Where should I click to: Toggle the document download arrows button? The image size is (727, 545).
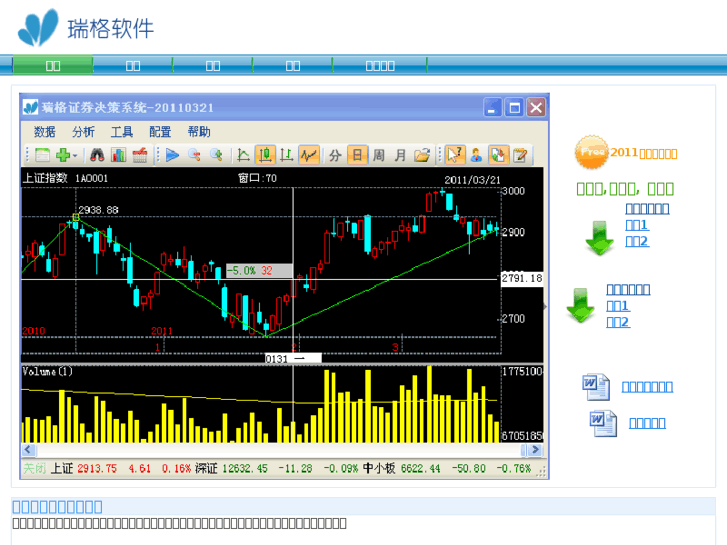(499, 155)
